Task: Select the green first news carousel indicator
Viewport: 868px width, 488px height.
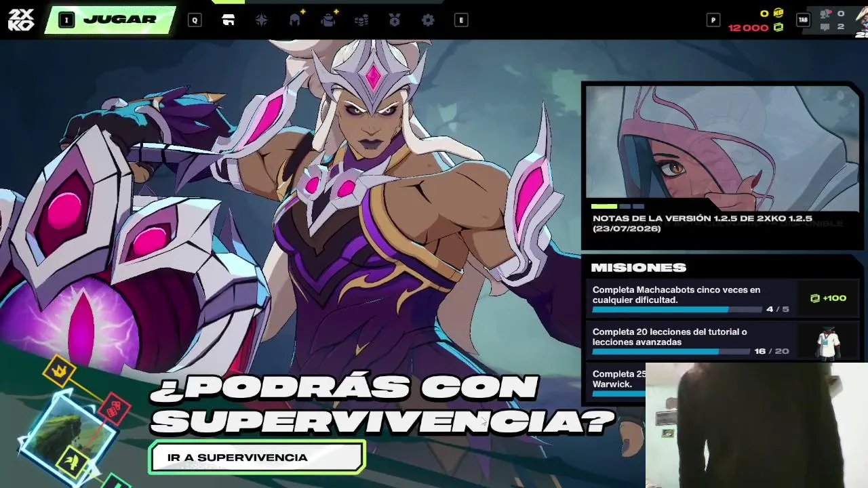Action: click(x=604, y=206)
